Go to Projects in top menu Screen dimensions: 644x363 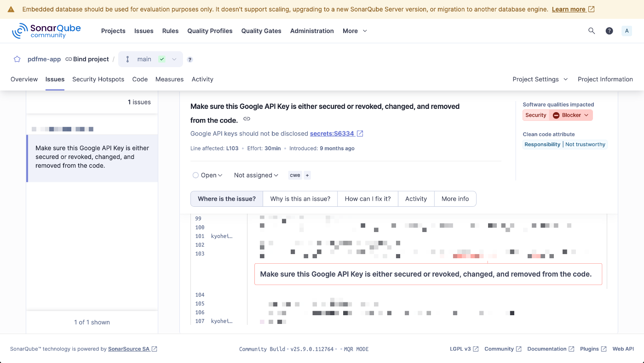[113, 31]
